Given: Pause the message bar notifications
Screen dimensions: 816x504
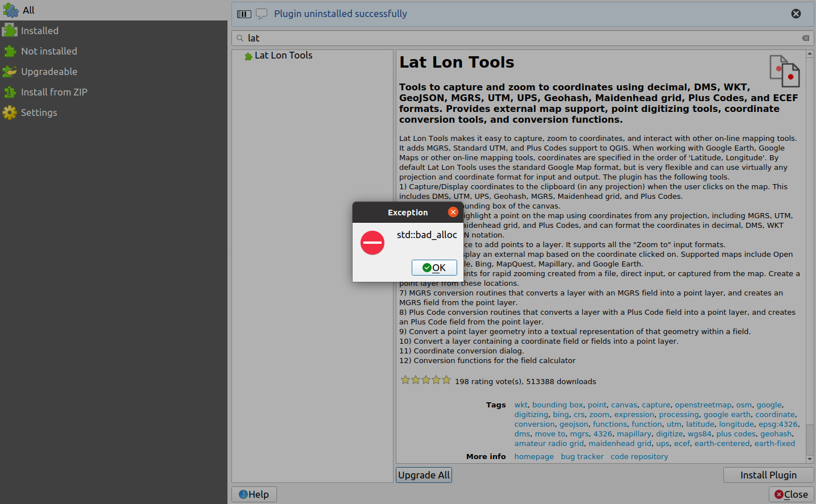Looking at the screenshot, I should click(243, 13).
